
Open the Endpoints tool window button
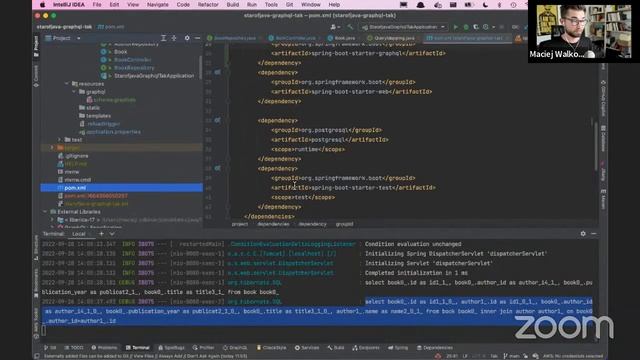pos(366,348)
